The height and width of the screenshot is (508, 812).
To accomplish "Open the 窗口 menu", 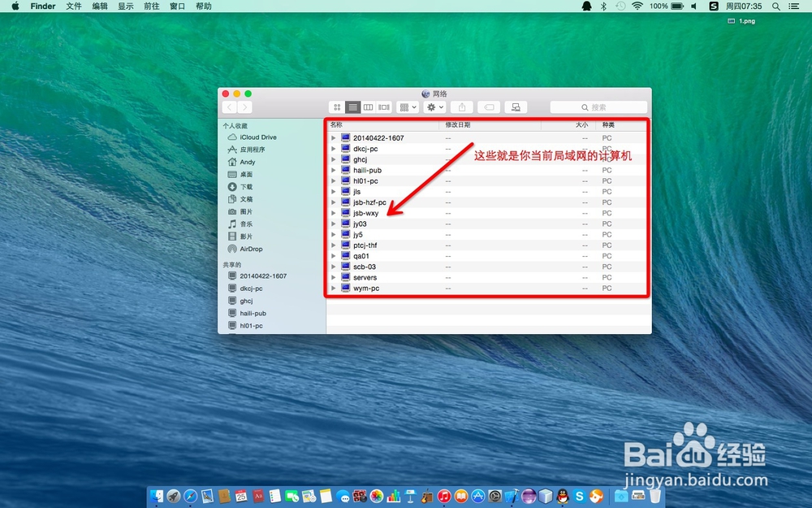I will click(x=177, y=7).
